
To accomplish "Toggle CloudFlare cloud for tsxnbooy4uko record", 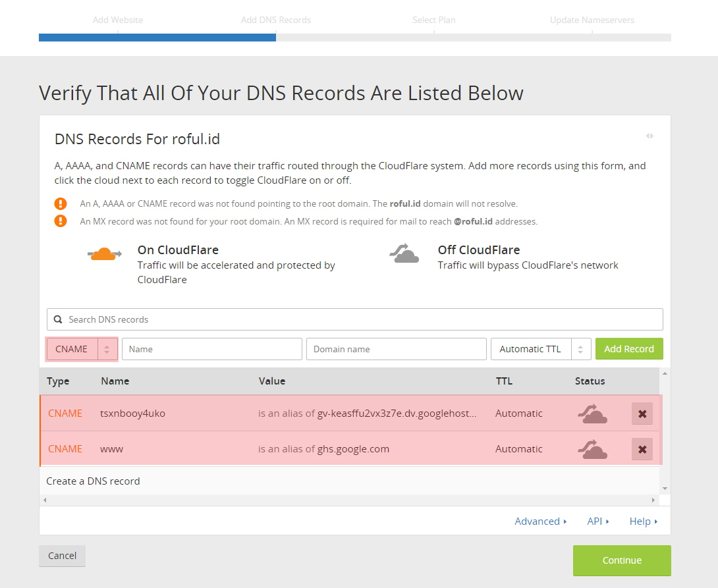I will pos(592,414).
